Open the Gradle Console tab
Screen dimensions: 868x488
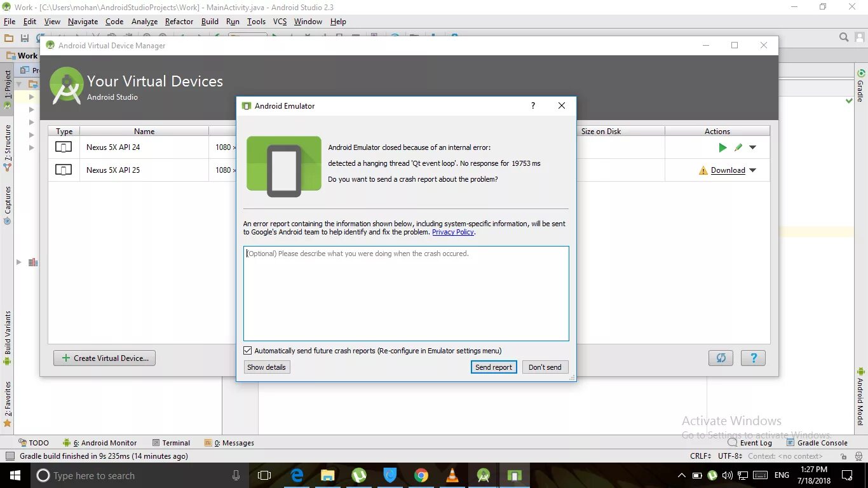coord(817,443)
